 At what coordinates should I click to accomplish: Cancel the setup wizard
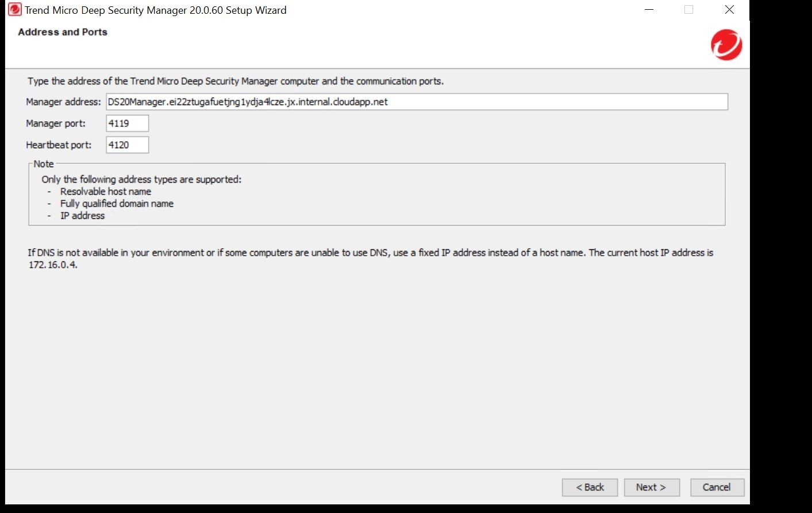pyautogui.click(x=717, y=487)
